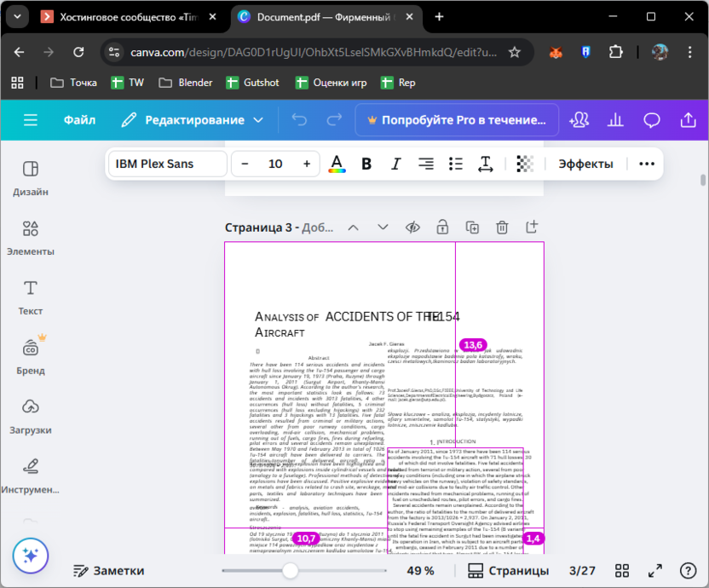
Task: Lock page 3
Action: point(441,227)
